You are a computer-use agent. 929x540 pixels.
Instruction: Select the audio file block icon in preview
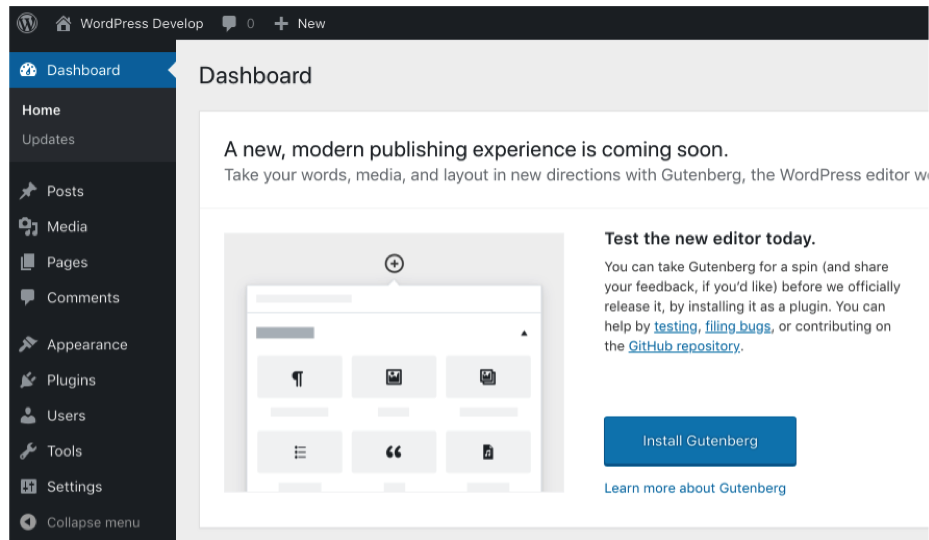pyautogui.click(x=488, y=452)
